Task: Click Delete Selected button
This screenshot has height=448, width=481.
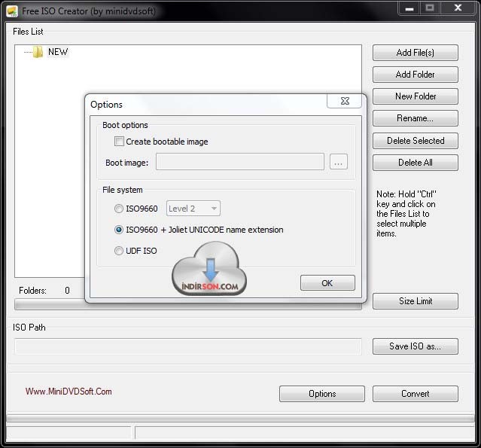Action: point(416,141)
